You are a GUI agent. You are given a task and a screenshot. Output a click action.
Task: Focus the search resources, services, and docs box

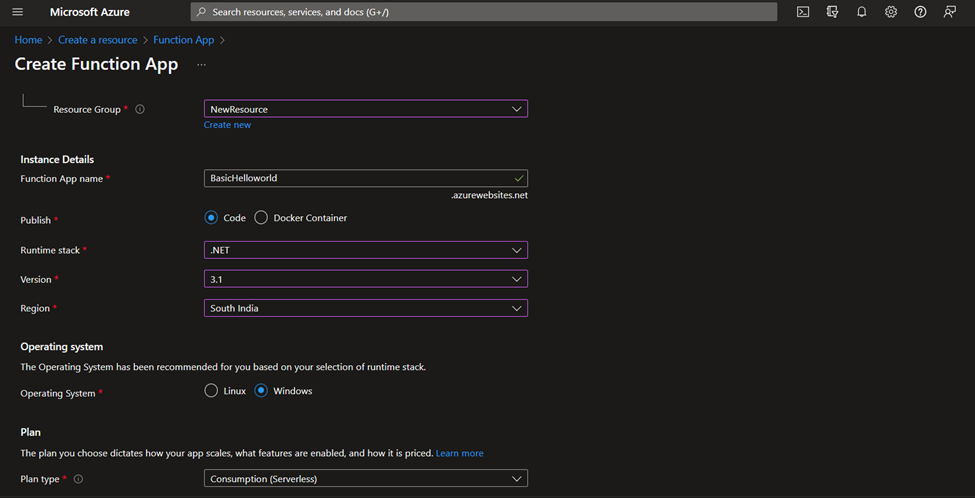click(484, 12)
